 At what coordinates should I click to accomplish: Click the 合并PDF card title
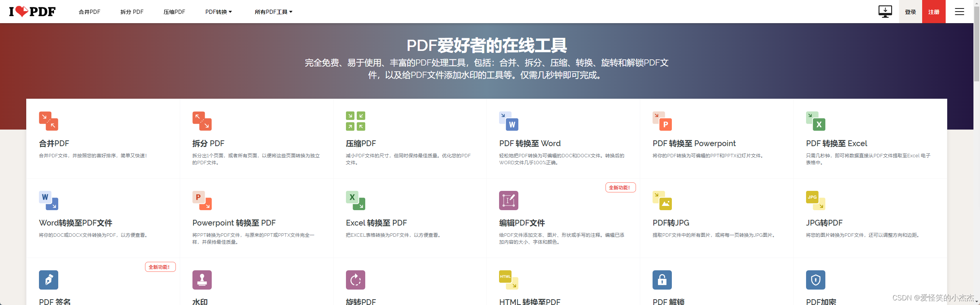point(54,143)
